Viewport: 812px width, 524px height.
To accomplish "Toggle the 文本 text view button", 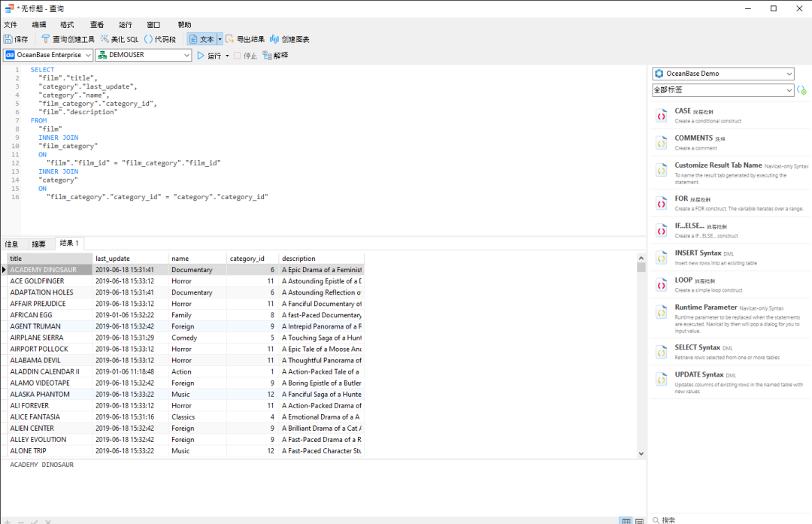I will coord(201,39).
